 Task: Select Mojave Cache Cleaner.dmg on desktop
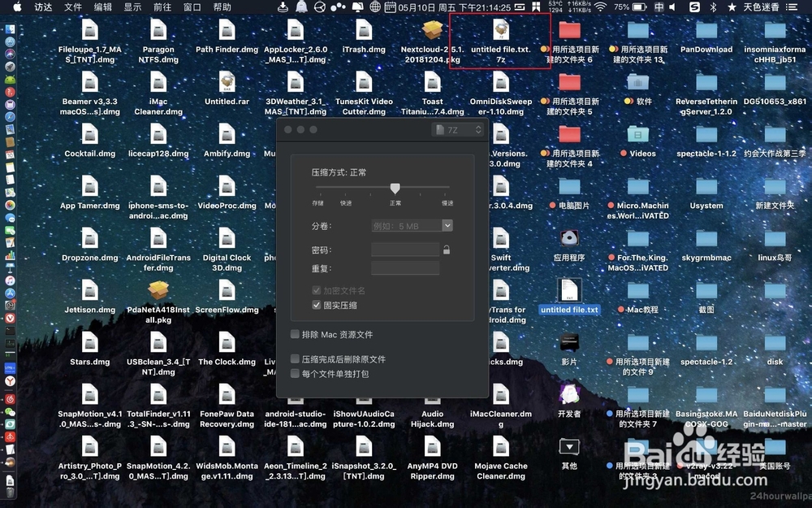coord(501,458)
